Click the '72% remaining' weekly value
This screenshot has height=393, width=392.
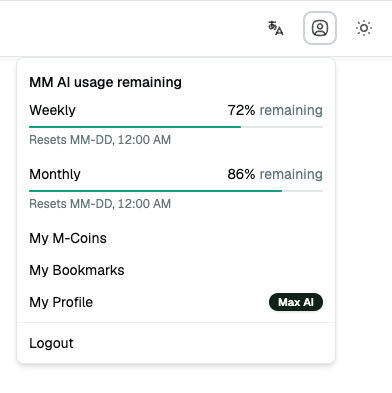point(275,110)
